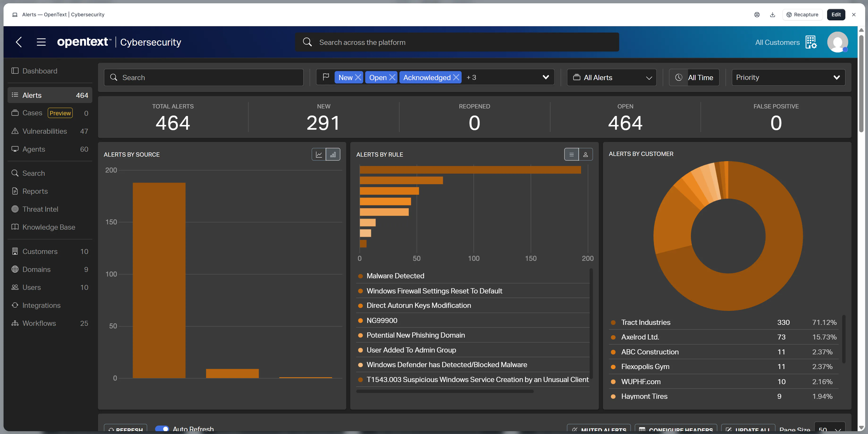Screen dimensions: 868x434
Task: Click the download icon in top bar
Action: [x=773, y=14]
